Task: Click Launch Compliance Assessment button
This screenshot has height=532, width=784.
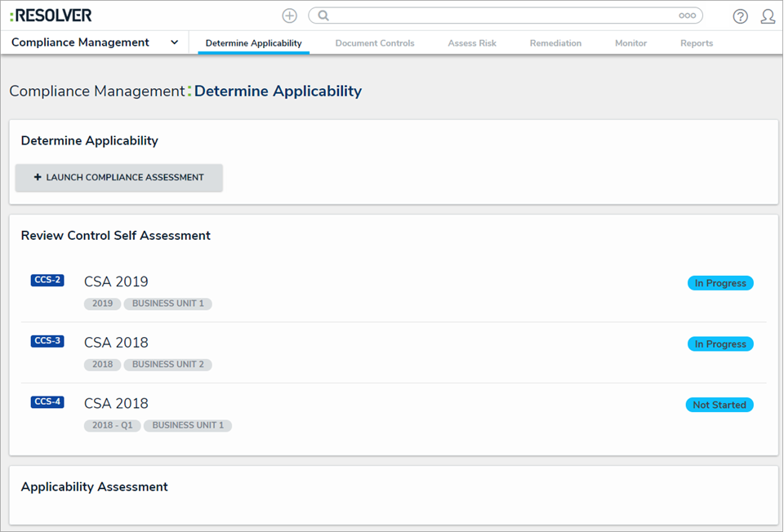Action: pos(119,177)
